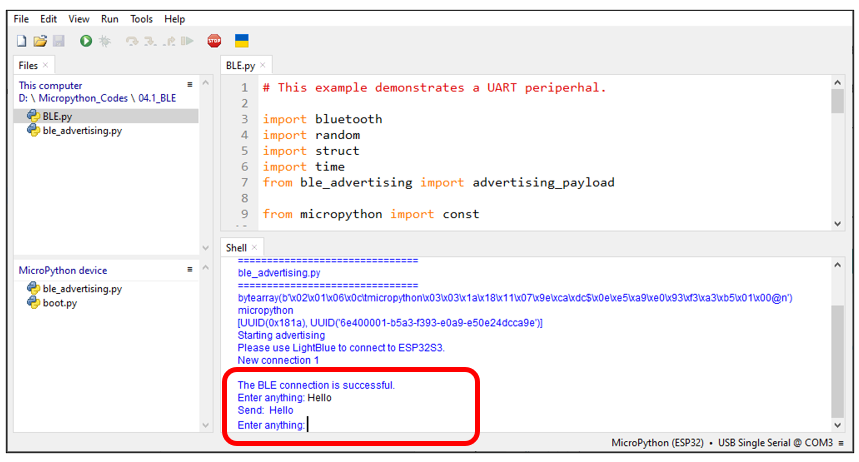Run current script with the green play icon
The height and width of the screenshot is (462, 859).
tap(86, 41)
